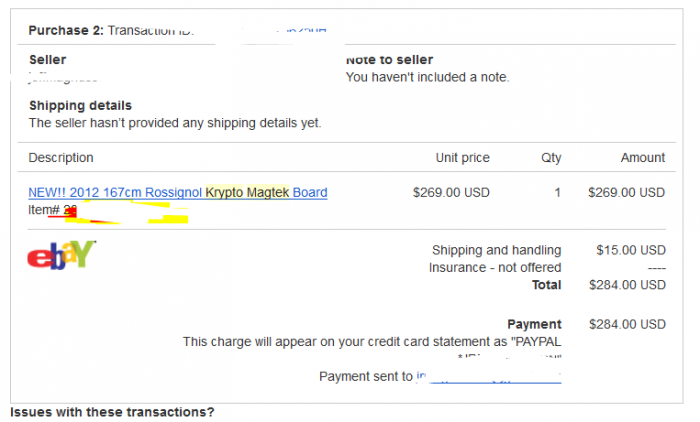Click the Issues with these transactions heading
This screenshot has width=700, height=422.
coord(112,412)
